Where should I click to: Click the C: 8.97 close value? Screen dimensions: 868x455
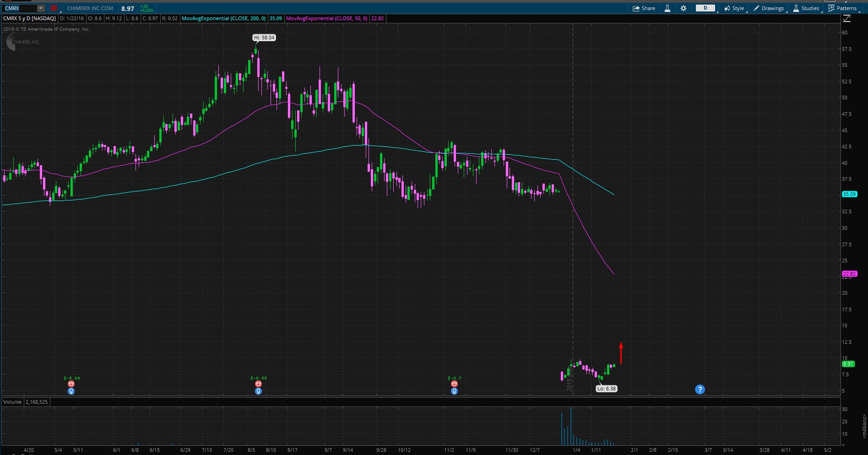click(x=150, y=18)
